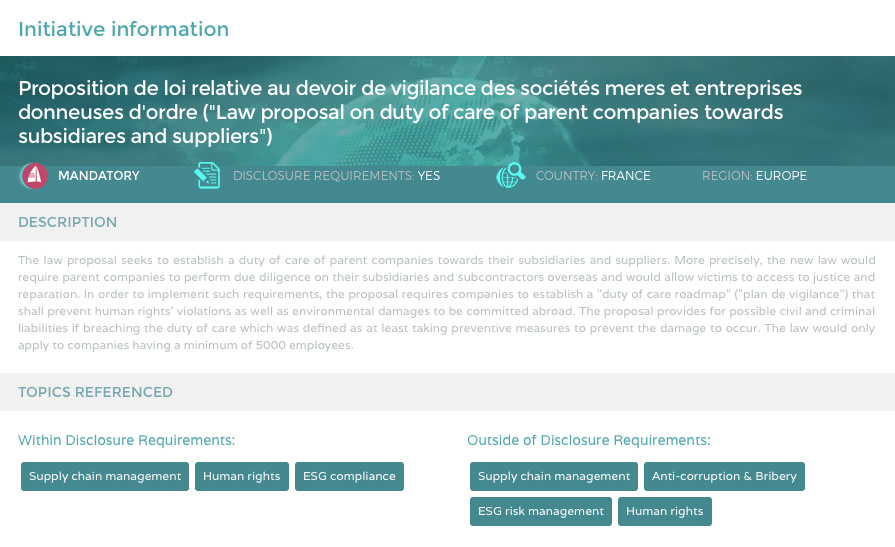Click the MANDATORY label
Image resolution: width=895 pixels, height=547 pixels.
[99, 176]
